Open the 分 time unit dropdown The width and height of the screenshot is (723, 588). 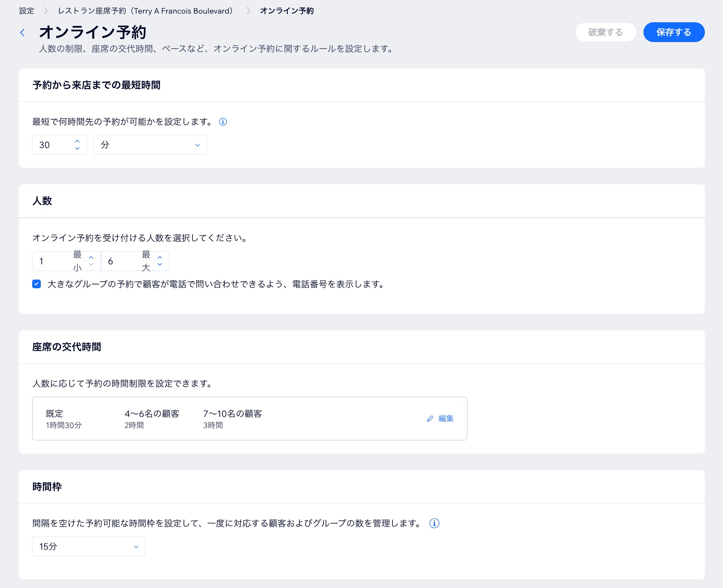150,145
